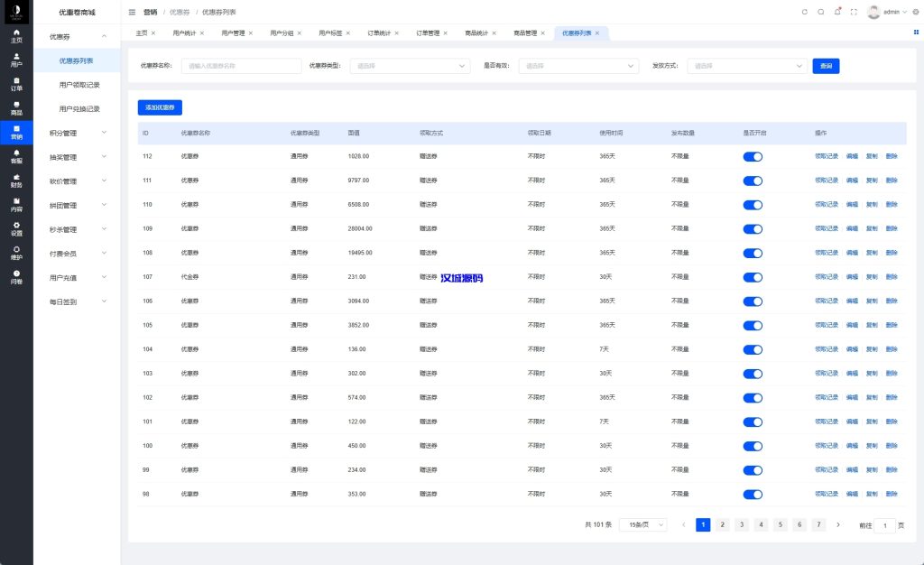The width and height of the screenshot is (924, 565).
Task: Toggle fullscreen with the header icon
Action: (x=854, y=12)
